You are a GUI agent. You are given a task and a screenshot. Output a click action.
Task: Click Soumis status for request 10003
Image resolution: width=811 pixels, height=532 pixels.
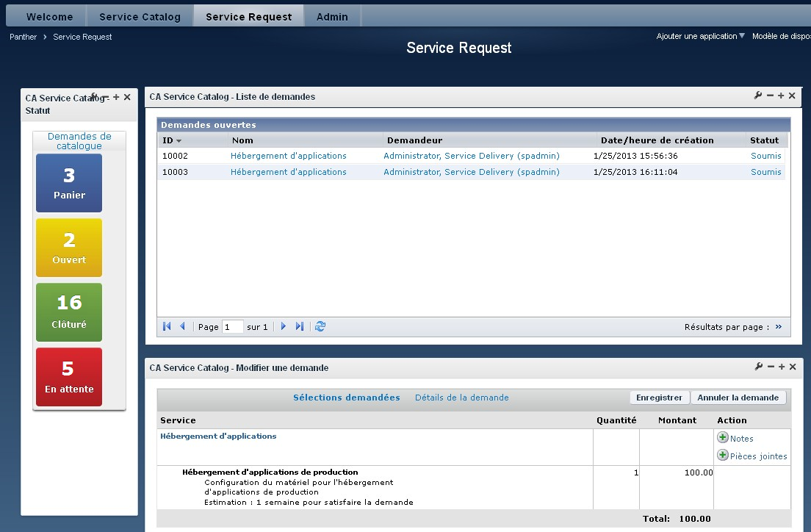pyautogui.click(x=766, y=172)
